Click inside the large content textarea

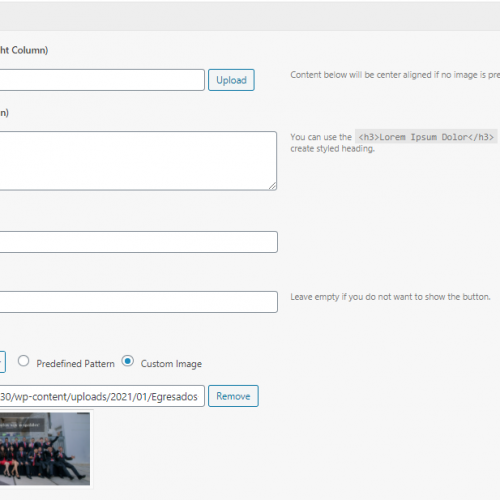coord(138,161)
